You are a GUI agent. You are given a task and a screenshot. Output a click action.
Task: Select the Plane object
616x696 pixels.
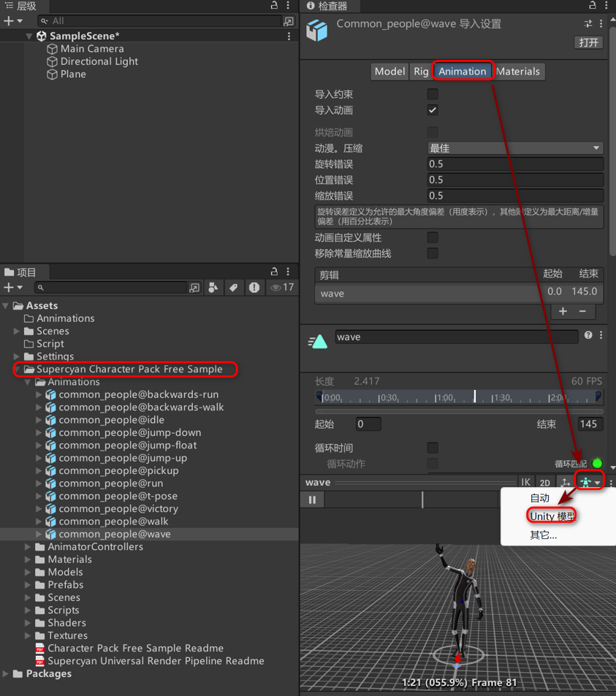[x=73, y=74]
